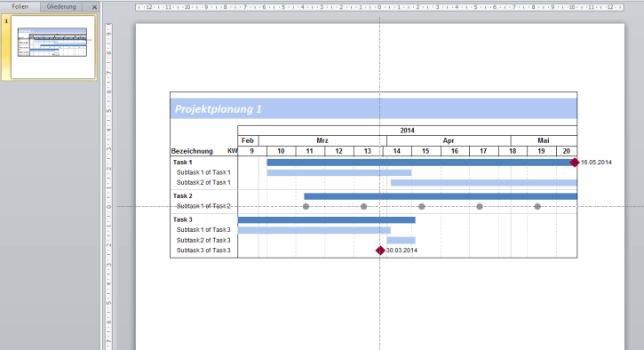The image size is (644, 350).
Task: Select the dark blue Task 3 bar
Action: pyautogui.click(x=327, y=219)
